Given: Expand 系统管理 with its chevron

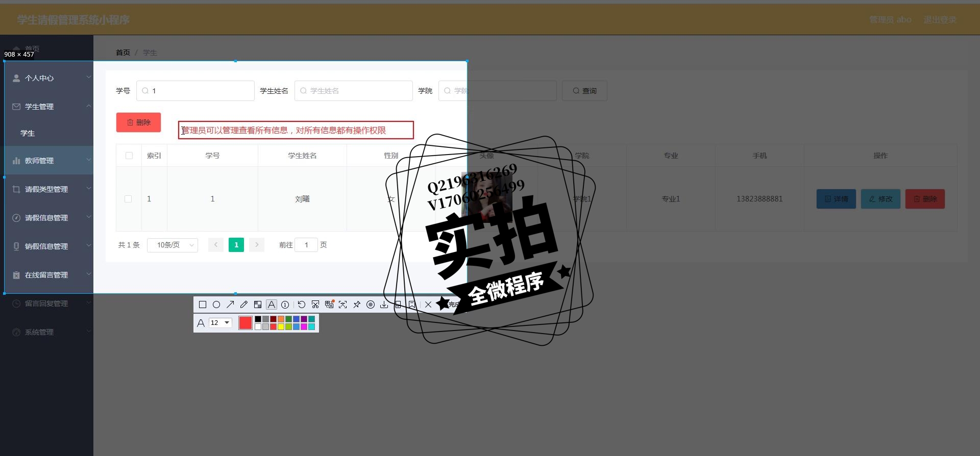Looking at the screenshot, I should click(88, 332).
